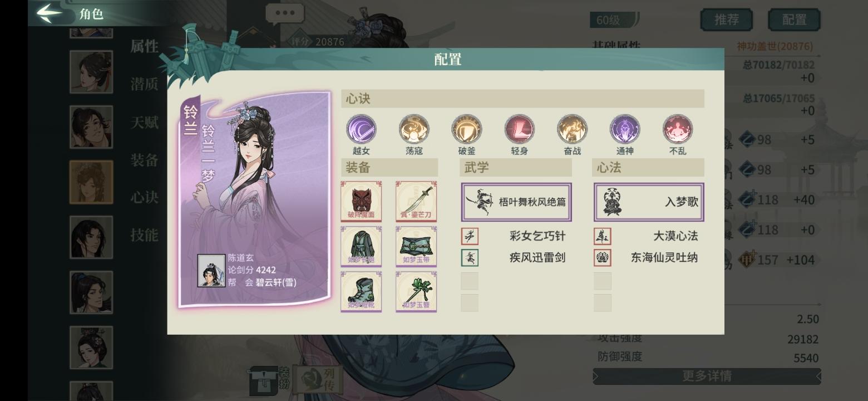868x401 pixels.
Task: Switch to the 天赋 tab
Action: (145, 122)
